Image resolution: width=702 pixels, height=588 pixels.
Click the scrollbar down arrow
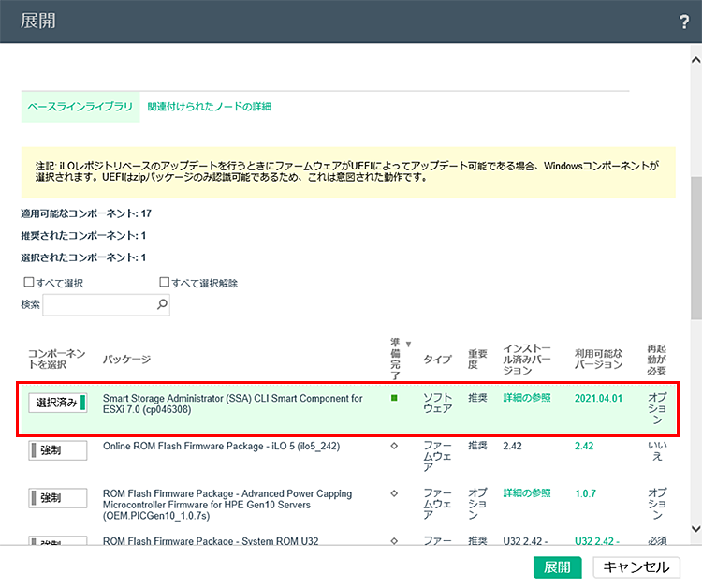pos(695,529)
